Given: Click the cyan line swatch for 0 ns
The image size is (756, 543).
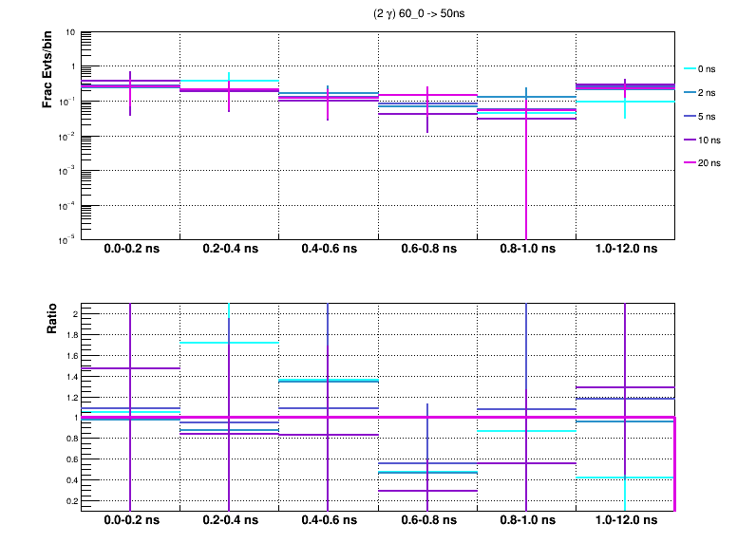Looking at the screenshot, I should [691, 69].
